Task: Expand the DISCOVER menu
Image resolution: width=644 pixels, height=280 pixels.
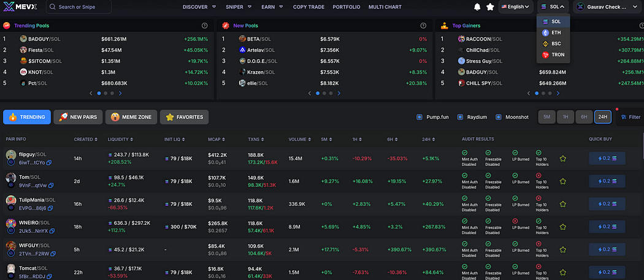Action: (x=199, y=7)
